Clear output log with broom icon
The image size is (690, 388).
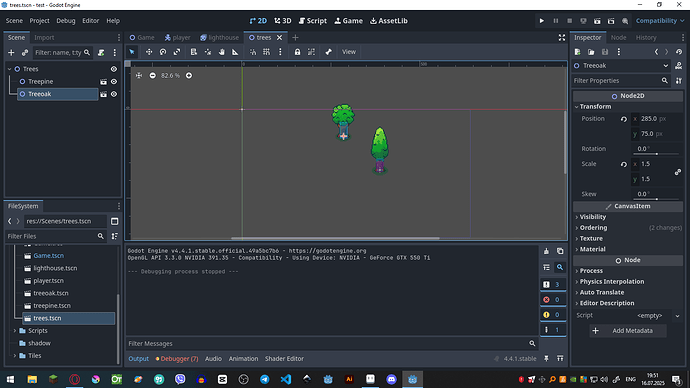click(x=546, y=251)
